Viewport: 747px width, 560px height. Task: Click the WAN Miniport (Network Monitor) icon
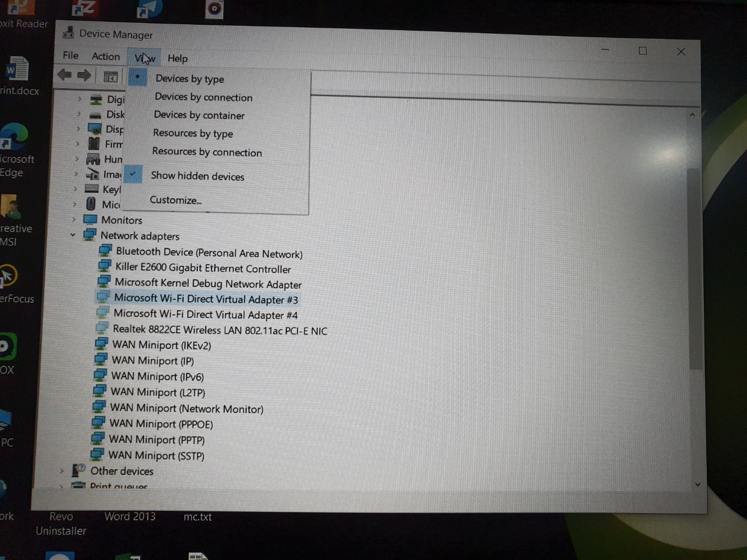100,406
